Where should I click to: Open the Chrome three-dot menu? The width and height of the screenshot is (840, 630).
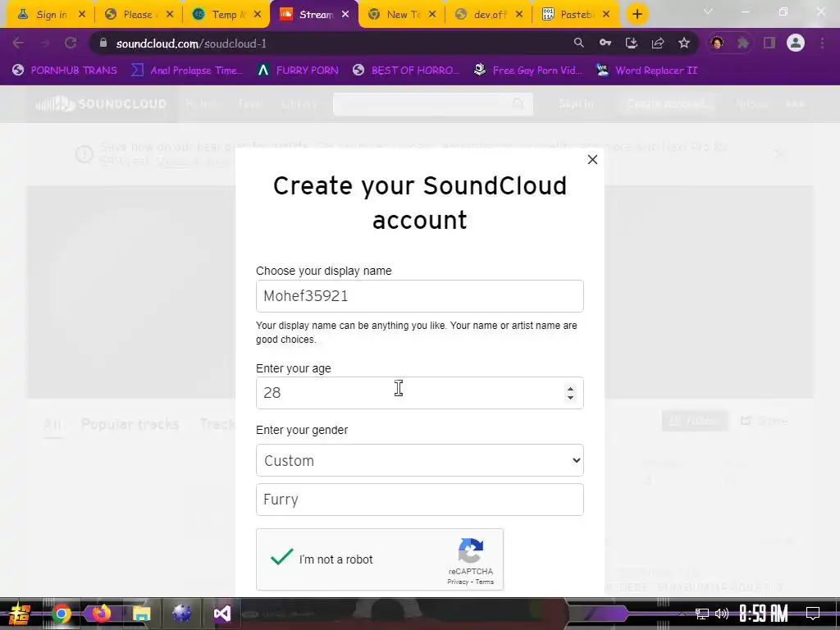(x=822, y=43)
